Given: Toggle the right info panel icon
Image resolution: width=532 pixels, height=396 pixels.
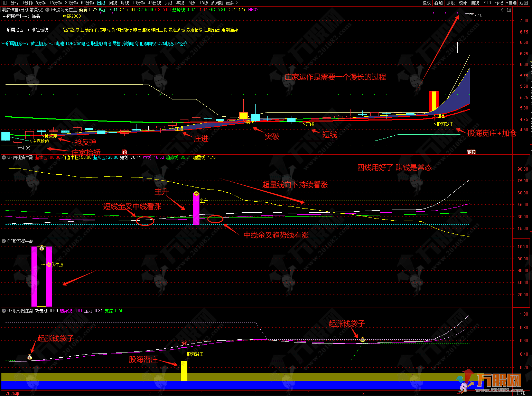Looking at the screenshot, I should point(509,10).
